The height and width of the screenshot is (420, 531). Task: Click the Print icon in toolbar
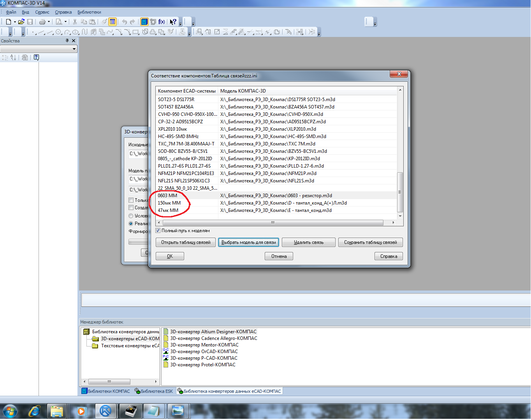pyautogui.click(x=42, y=22)
